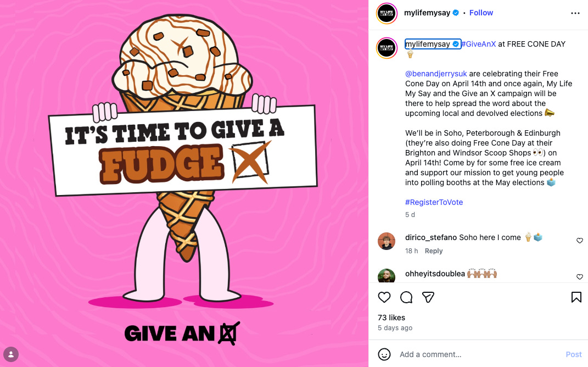Show tagged people icon on image
The width and height of the screenshot is (588, 367).
click(11, 354)
